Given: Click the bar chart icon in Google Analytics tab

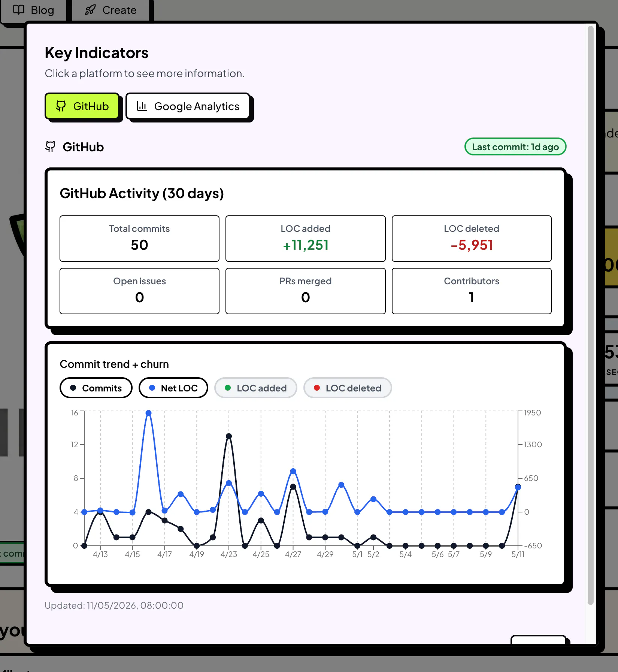Looking at the screenshot, I should [142, 106].
